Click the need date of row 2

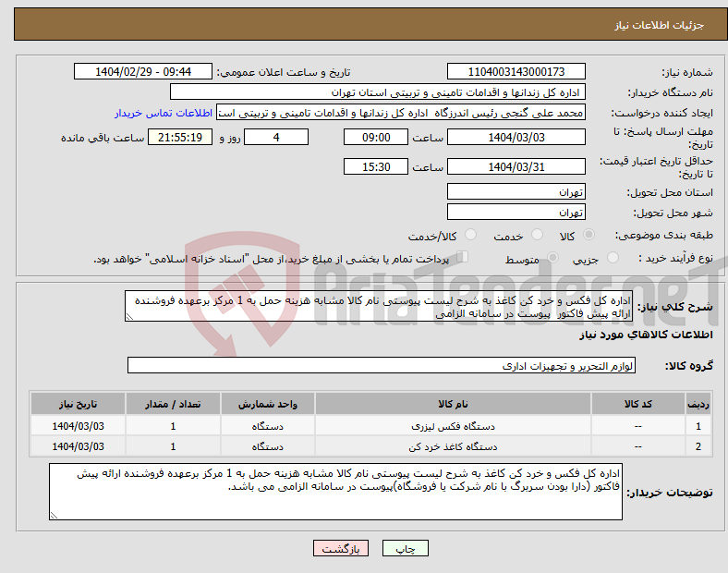tap(78, 446)
